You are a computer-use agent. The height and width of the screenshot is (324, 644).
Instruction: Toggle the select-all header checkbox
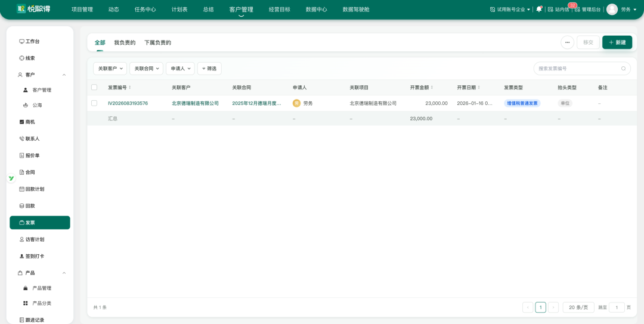click(94, 87)
